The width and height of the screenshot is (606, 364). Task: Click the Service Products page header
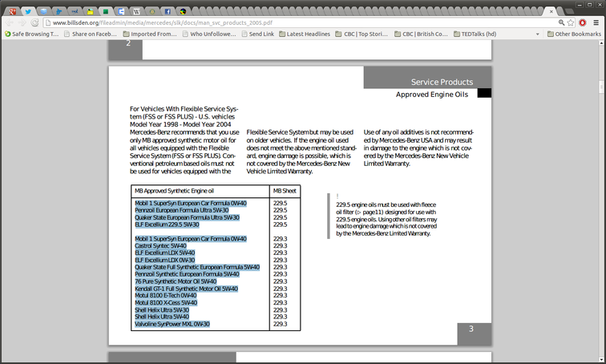point(442,82)
